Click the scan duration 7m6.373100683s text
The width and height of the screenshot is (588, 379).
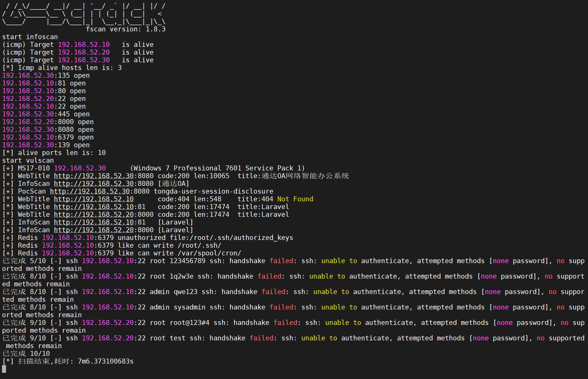tap(106, 361)
